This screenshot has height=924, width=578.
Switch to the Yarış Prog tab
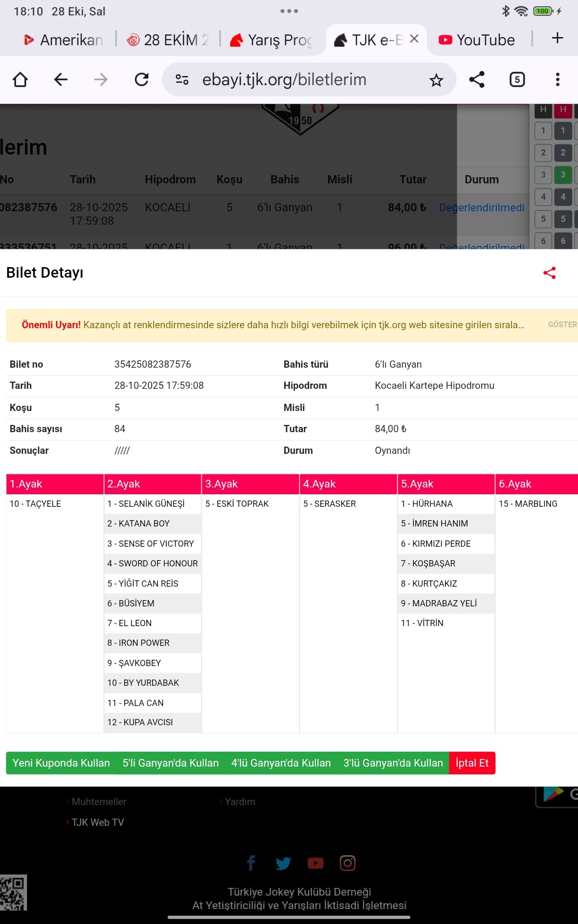click(272, 40)
